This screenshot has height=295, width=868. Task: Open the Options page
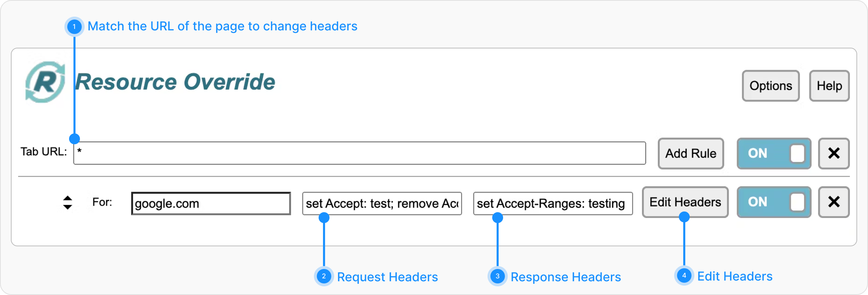pyautogui.click(x=770, y=86)
